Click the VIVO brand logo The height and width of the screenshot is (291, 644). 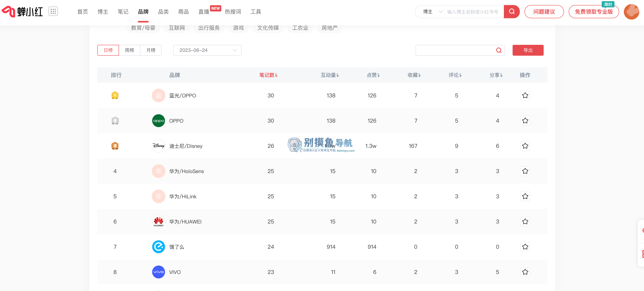(x=159, y=272)
